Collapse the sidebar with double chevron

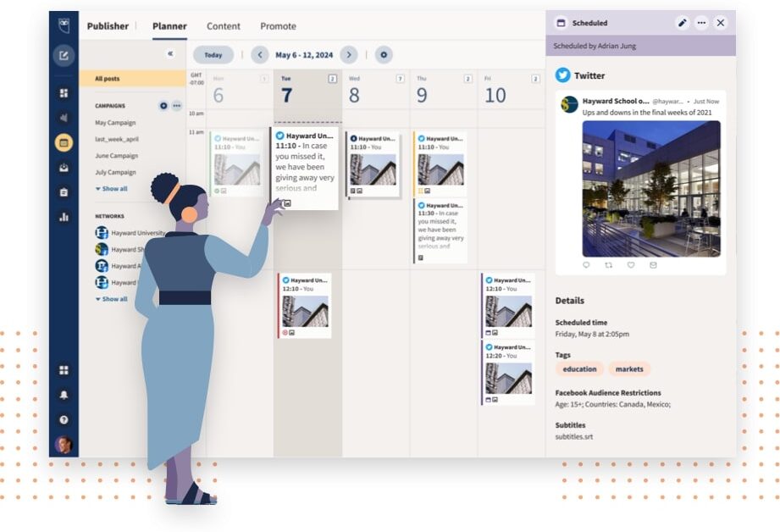pyautogui.click(x=170, y=53)
